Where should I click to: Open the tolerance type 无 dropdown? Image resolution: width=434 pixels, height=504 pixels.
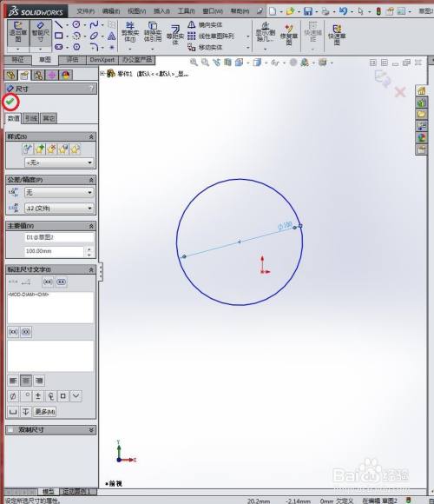pos(59,192)
